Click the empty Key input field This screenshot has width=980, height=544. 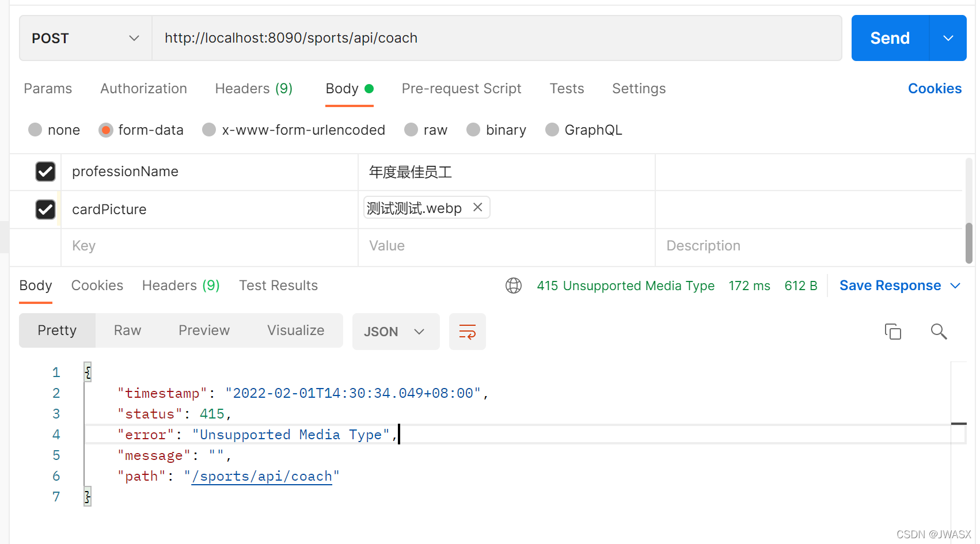pyautogui.click(x=210, y=246)
